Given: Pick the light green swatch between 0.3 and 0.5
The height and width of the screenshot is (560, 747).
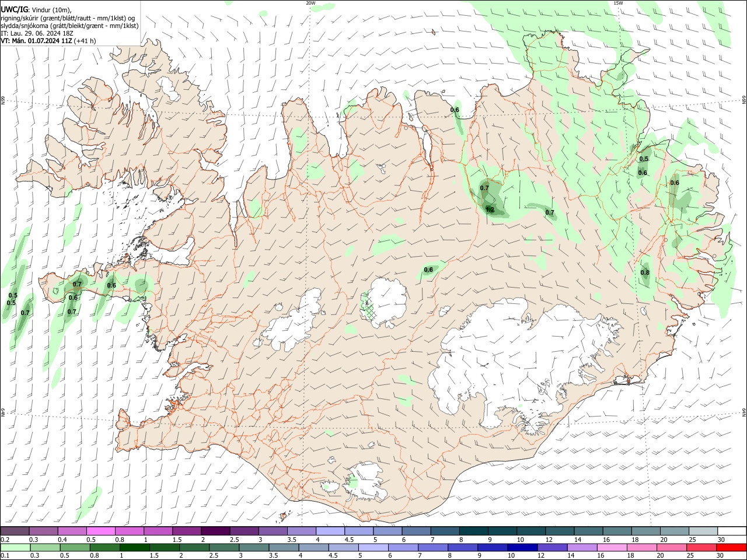Looking at the screenshot, I should click(x=44, y=547).
